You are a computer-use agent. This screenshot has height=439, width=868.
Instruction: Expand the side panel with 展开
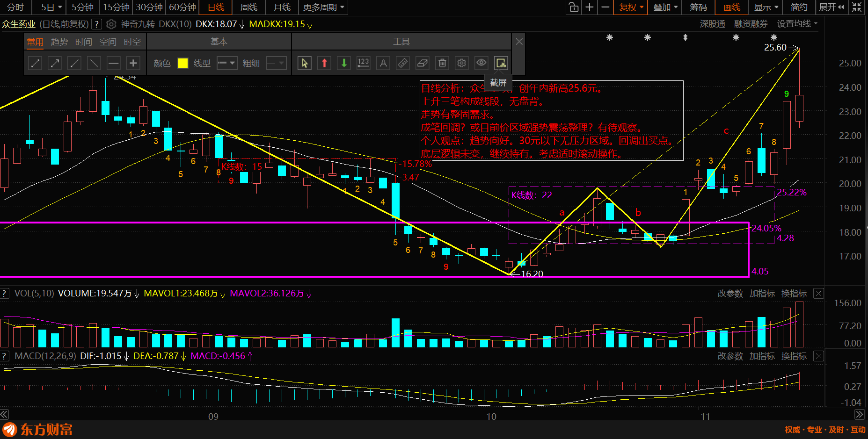coord(832,7)
